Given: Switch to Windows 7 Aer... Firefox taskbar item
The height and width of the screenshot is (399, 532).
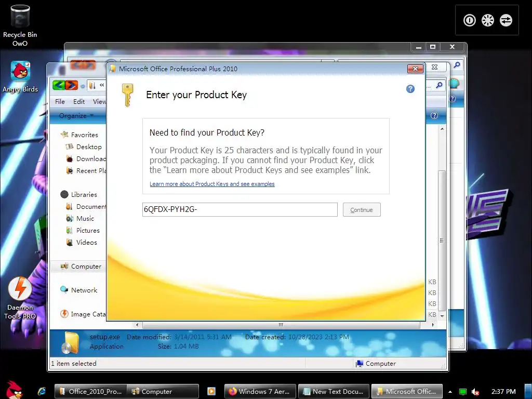Looking at the screenshot, I should [260, 391].
